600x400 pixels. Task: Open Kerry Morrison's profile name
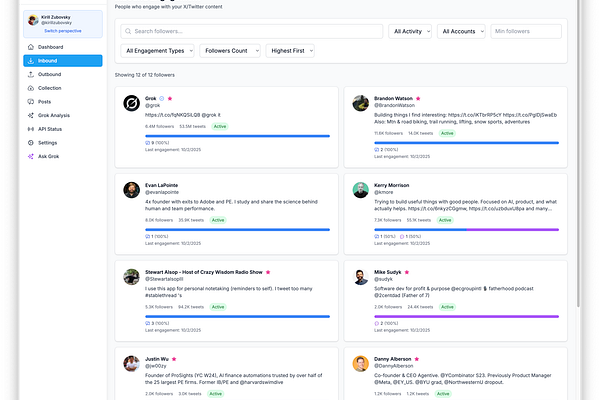click(x=391, y=185)
